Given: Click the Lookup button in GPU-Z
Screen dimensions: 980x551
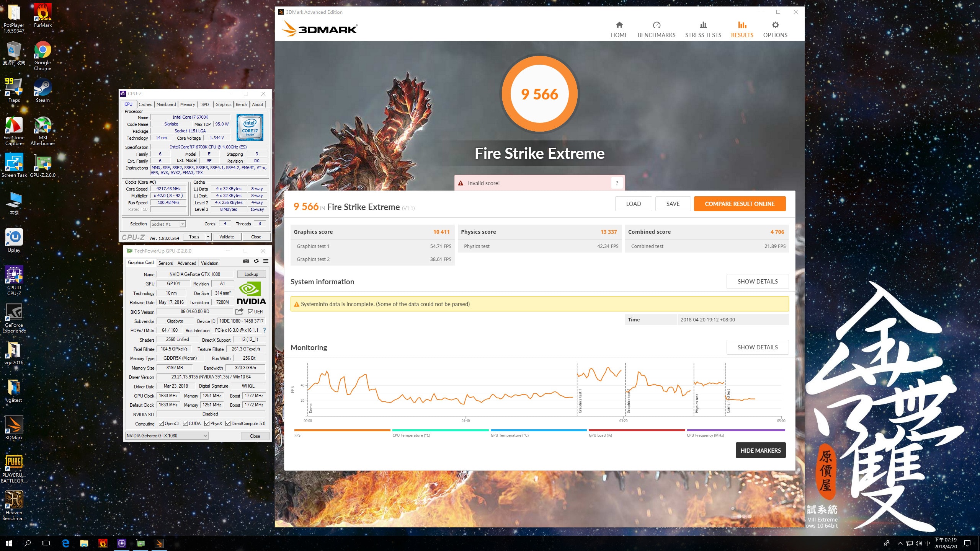Looking at the screenshot, I should click(251, 274).
